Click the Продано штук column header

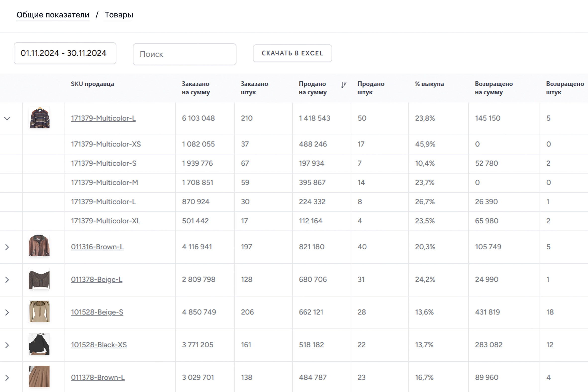pyautogui.click(x=371, y=88)
